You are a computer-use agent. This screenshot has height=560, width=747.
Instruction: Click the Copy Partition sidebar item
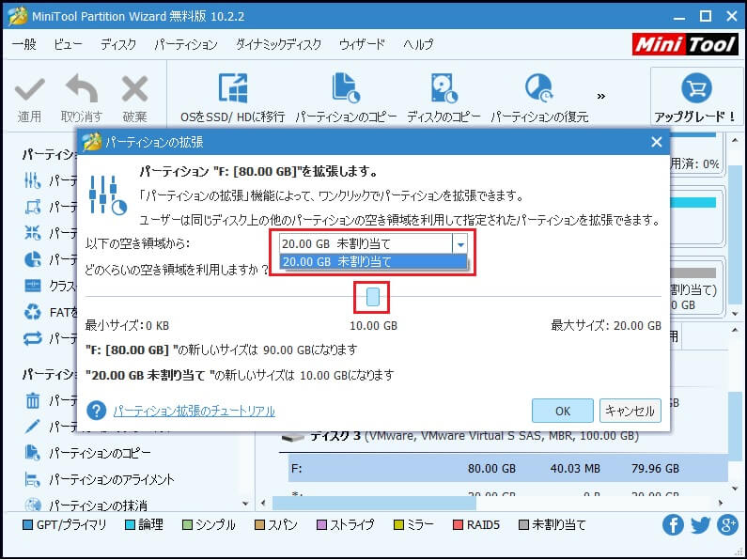click(x=100, y=452)
